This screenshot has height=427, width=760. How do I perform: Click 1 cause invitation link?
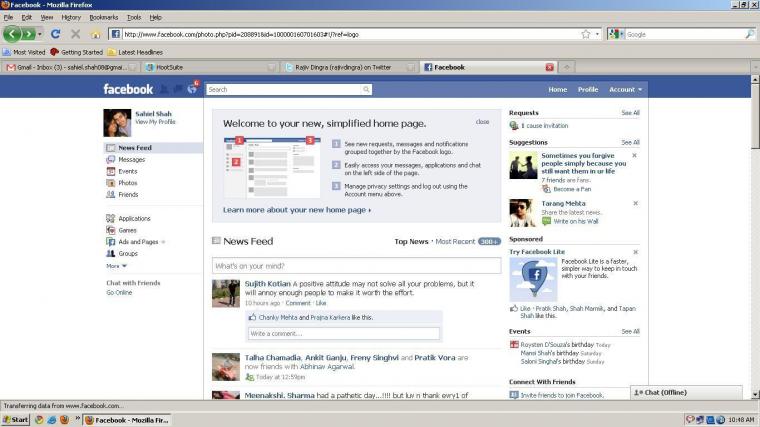pyautogui.click(x=544, y=126)
